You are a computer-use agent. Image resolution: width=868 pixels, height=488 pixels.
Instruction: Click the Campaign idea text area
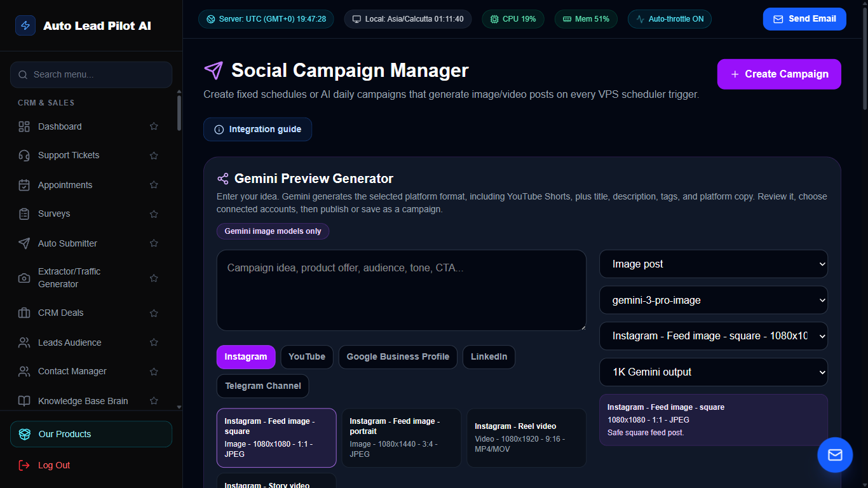402,290
